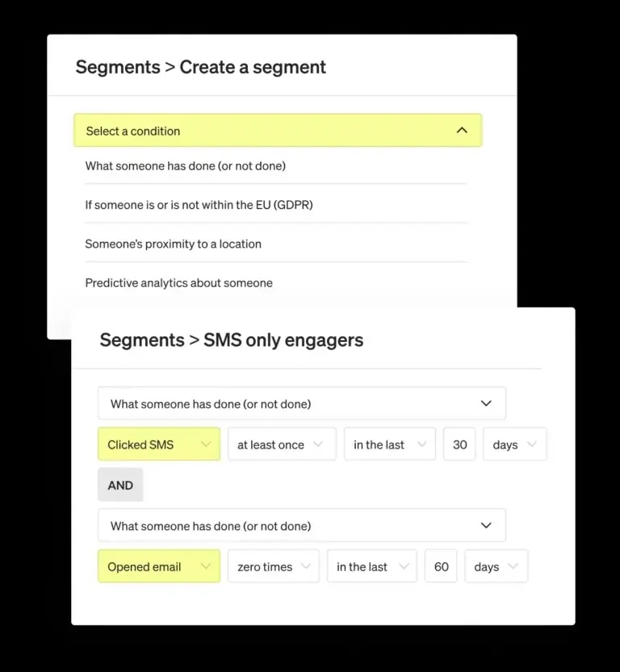Open days unit dropdown beside 30

(x=514, y=445)
